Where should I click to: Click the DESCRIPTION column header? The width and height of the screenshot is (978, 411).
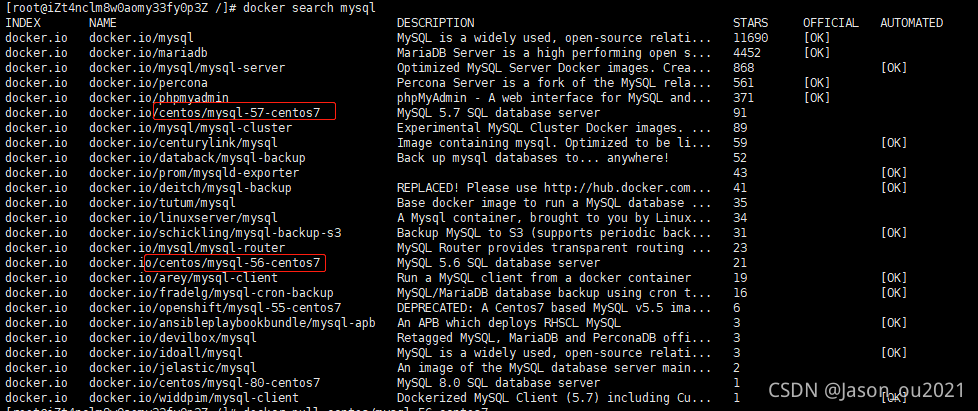click(x=435, y=23)
